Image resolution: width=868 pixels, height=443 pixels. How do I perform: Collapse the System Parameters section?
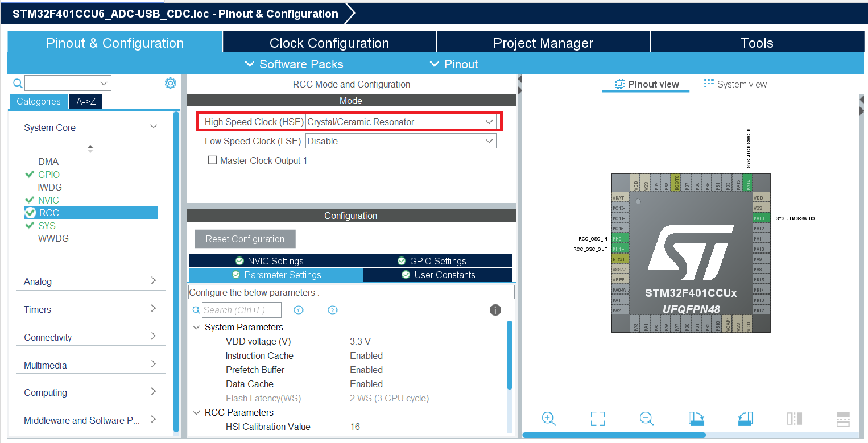tap(196, 328)
